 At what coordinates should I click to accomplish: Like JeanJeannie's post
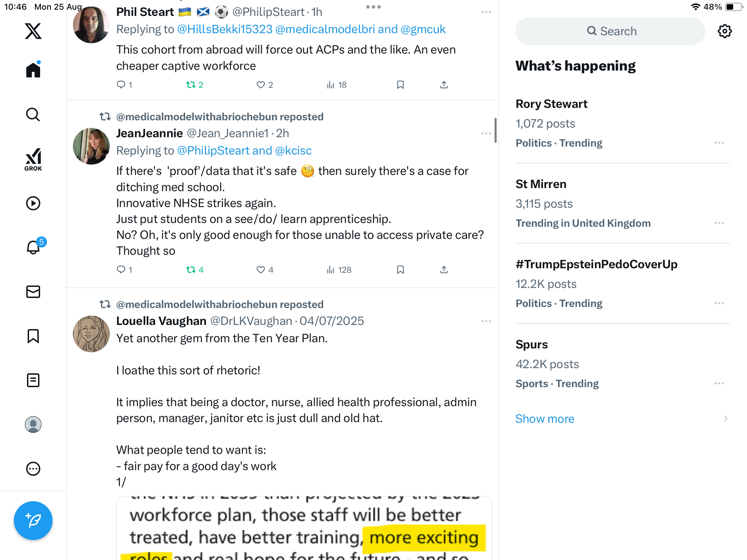(260, 270)
